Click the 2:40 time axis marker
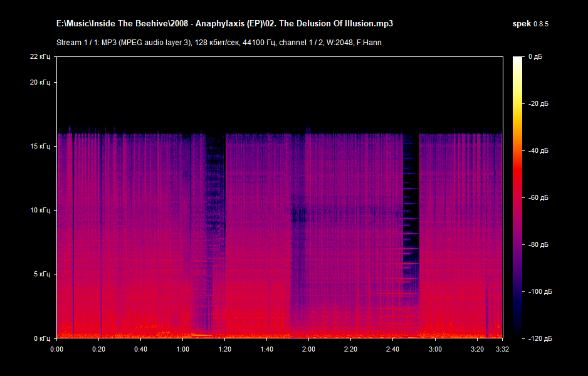Viewport: 588px width, 376px height. pos(392,348)
